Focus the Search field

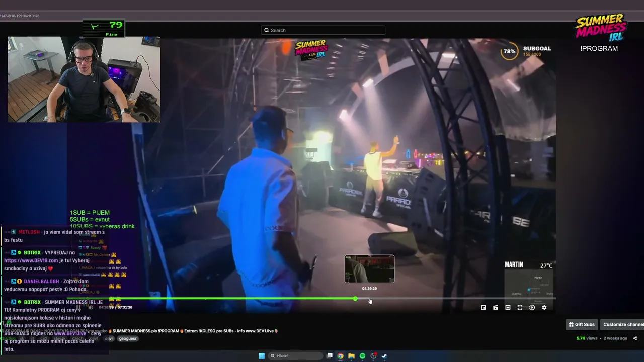(x=323, y=30)
